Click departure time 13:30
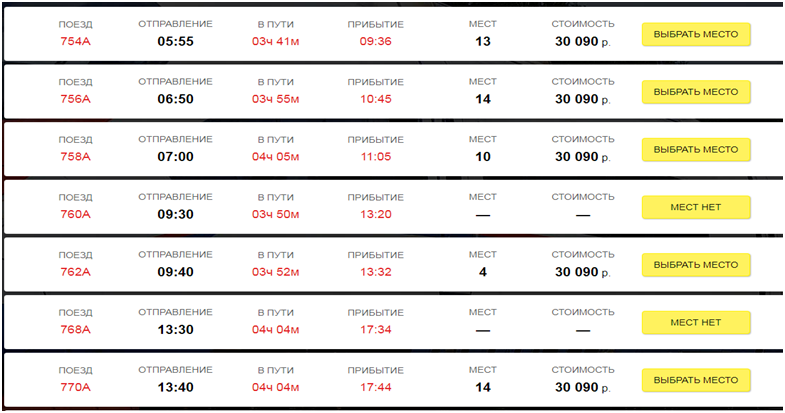Viewport: 785px width, 413px height. pos(175,329)
